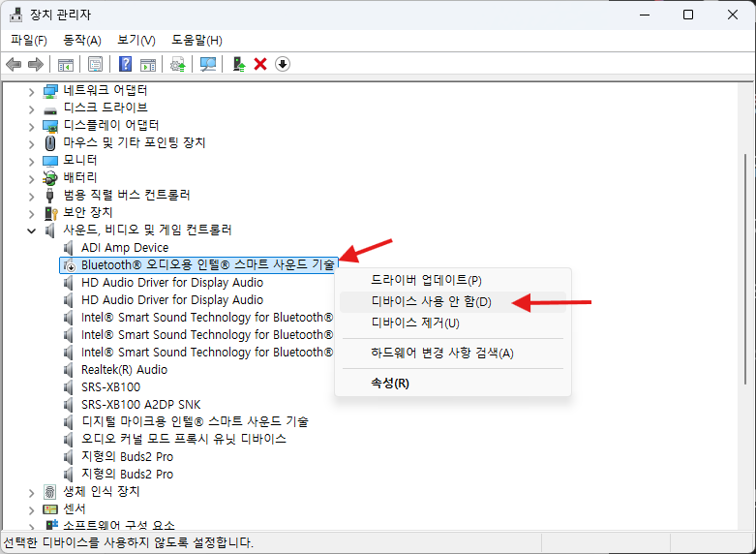Expand the 마우스 및 기타 포인팅 장치 category

point(31,143)
